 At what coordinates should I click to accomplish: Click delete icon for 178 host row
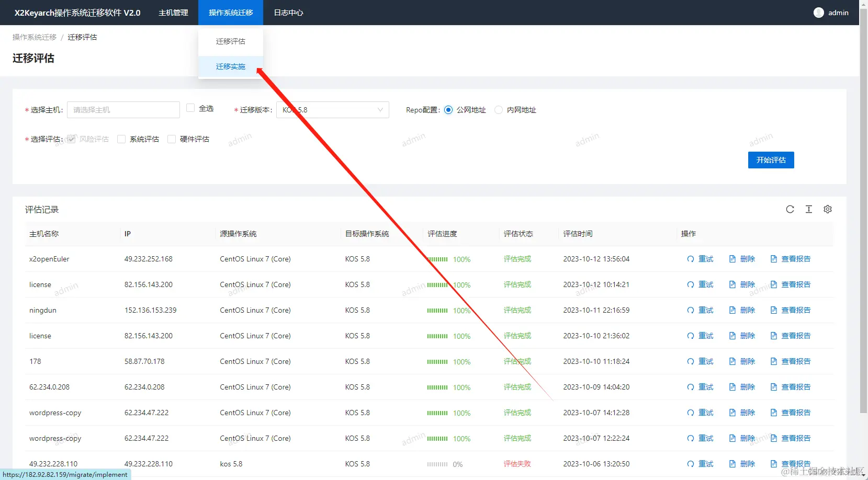tap(732, 361)
